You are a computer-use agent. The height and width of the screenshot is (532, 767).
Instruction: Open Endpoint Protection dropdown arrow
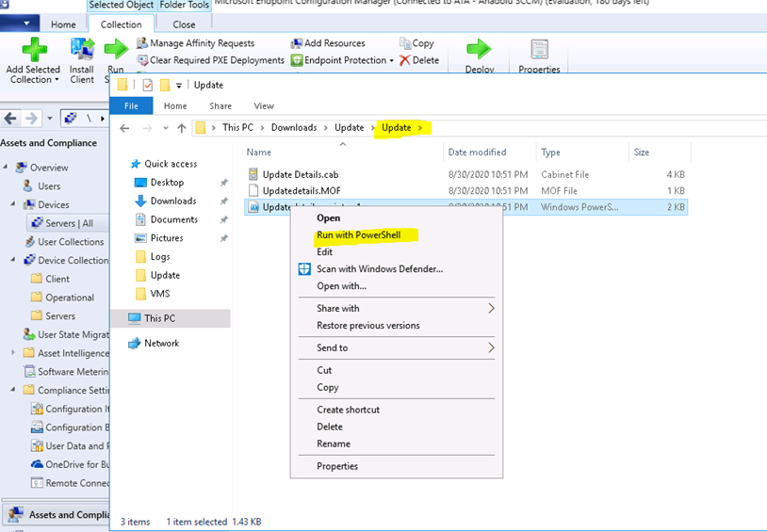point(391,60)
